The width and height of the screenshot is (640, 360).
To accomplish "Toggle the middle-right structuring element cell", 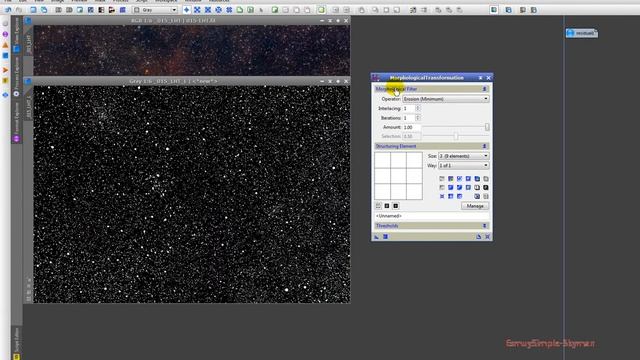I will click(414, 176).
